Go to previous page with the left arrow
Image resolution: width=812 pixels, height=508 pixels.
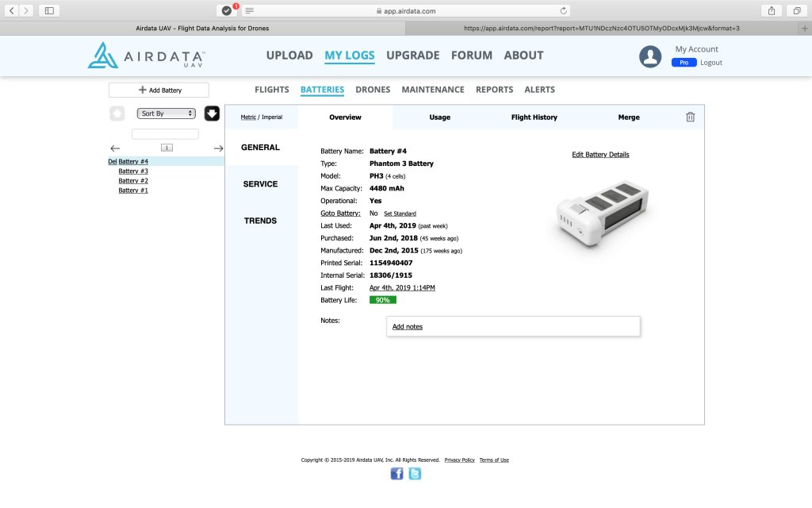click(115, 148)
